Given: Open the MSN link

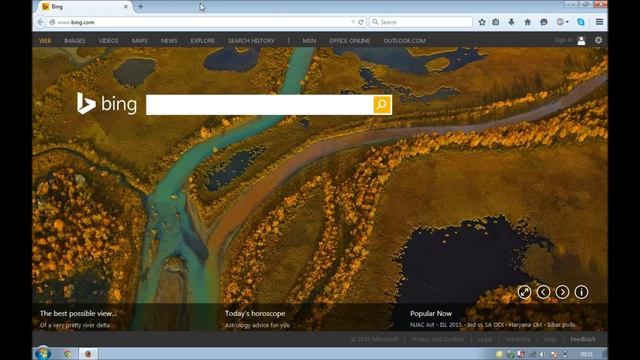Looking at the screenshot, I should (x=309, y=41).
